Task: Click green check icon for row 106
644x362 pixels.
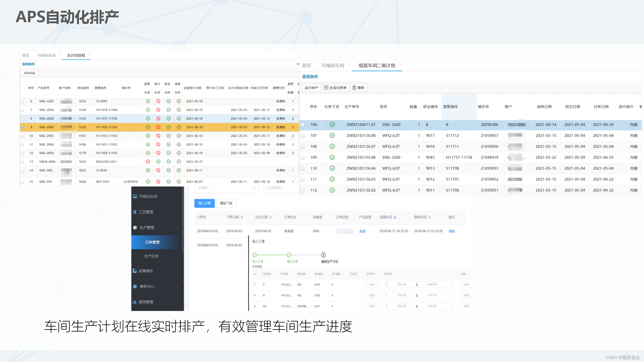Action: click(332, 124)
